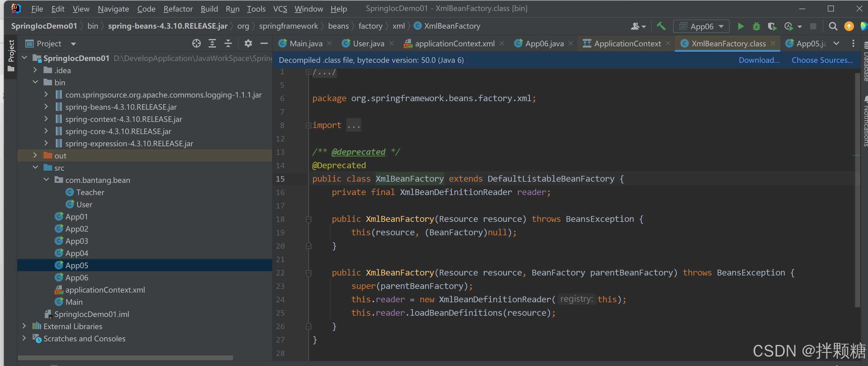Open the App06 run configuration dropdown
This screenshot has height=366, width=868.
(x=701, y=26)
